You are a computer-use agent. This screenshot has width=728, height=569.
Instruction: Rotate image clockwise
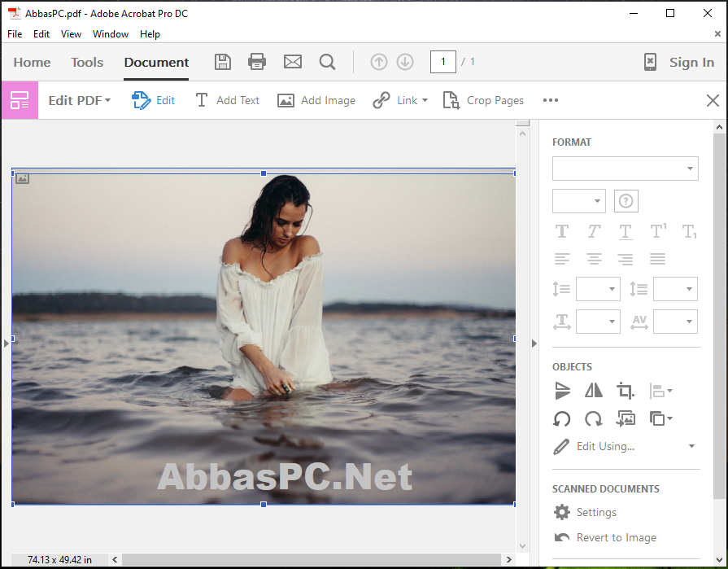(593, 418)
